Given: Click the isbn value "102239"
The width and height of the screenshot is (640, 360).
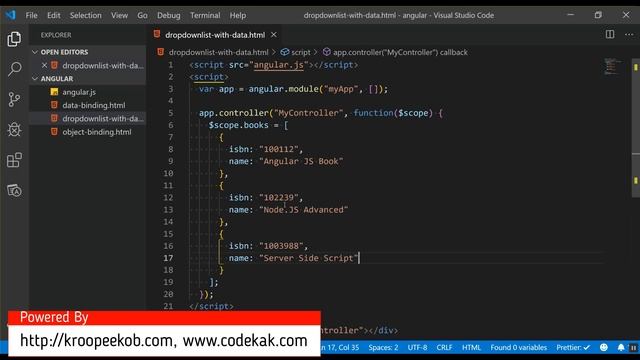Looking at the screenshot, I should pos(279,198).
